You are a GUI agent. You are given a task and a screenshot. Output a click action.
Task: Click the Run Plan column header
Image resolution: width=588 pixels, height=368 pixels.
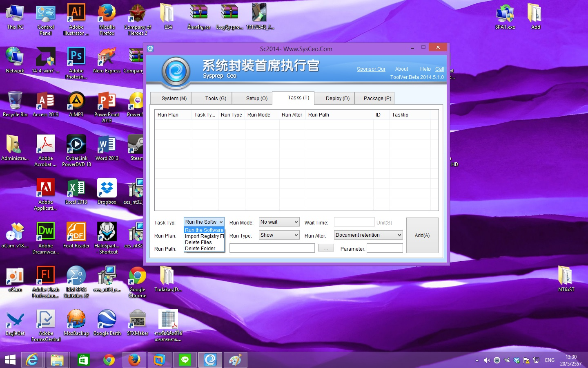(x=174, y=115)
